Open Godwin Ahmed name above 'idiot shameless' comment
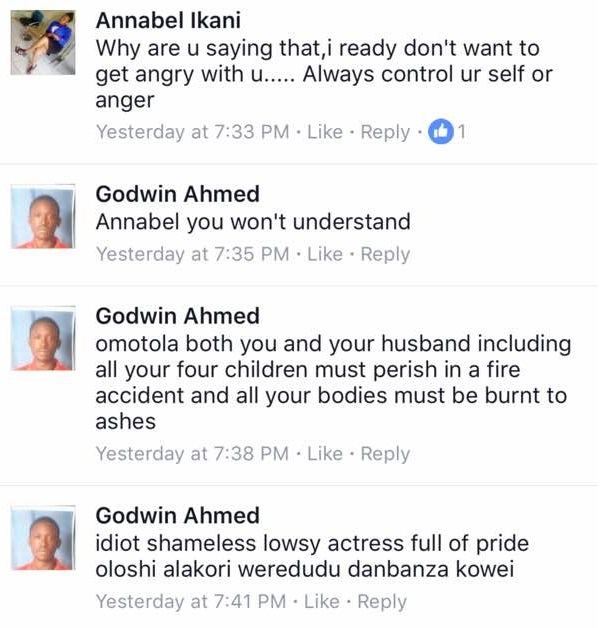This screenshot has width=607, height=628. coord(177,515)
